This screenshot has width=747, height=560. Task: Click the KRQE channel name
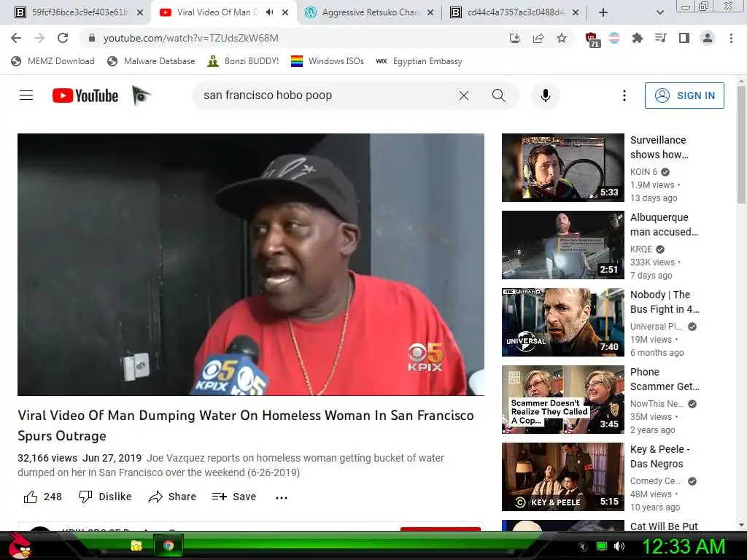641,249
